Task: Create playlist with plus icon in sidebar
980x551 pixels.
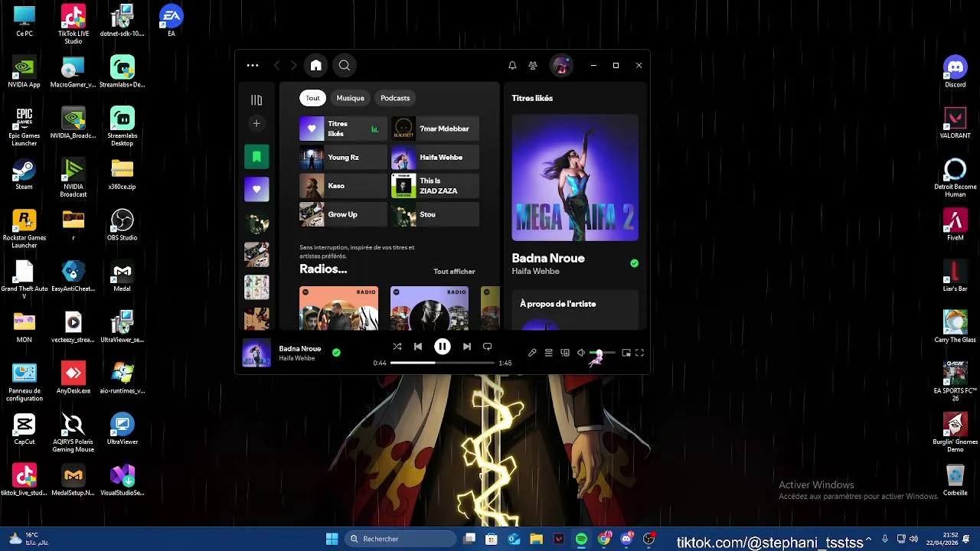Action: coord(256,123)
